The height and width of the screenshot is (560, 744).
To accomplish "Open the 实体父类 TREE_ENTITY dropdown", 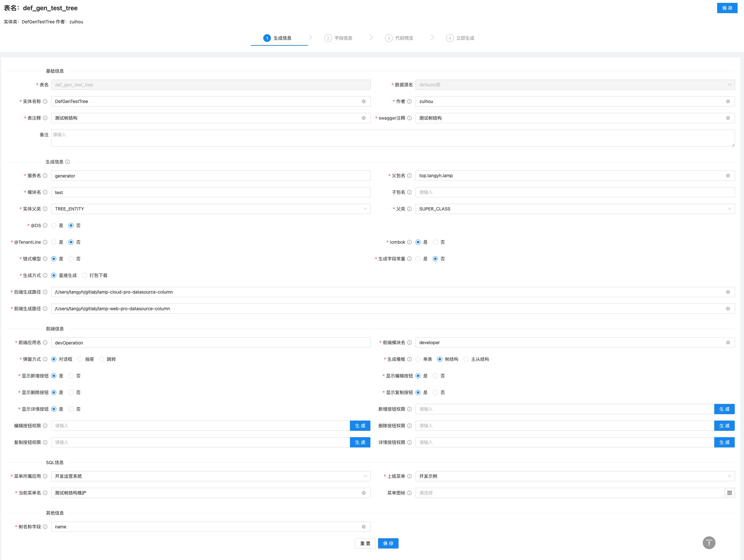I will (x=210, y=209).
